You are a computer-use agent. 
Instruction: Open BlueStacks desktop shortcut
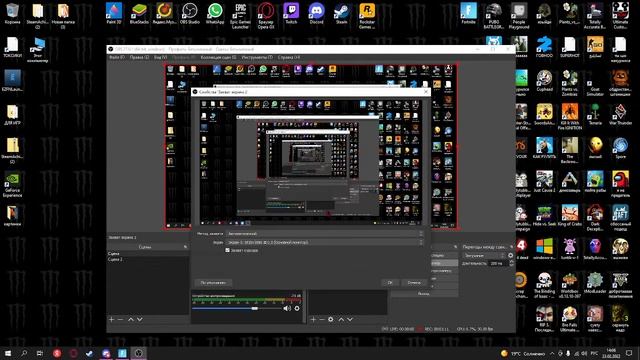[139, 14]
